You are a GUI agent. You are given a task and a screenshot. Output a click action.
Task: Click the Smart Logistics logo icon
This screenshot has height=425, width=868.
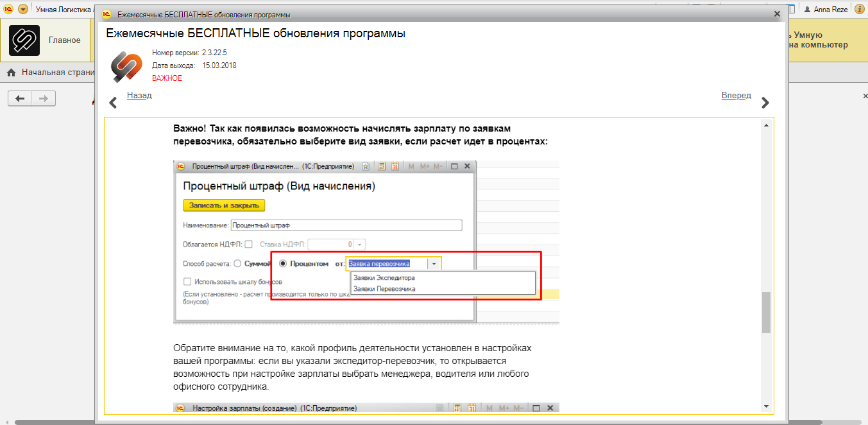click(24, 40)
